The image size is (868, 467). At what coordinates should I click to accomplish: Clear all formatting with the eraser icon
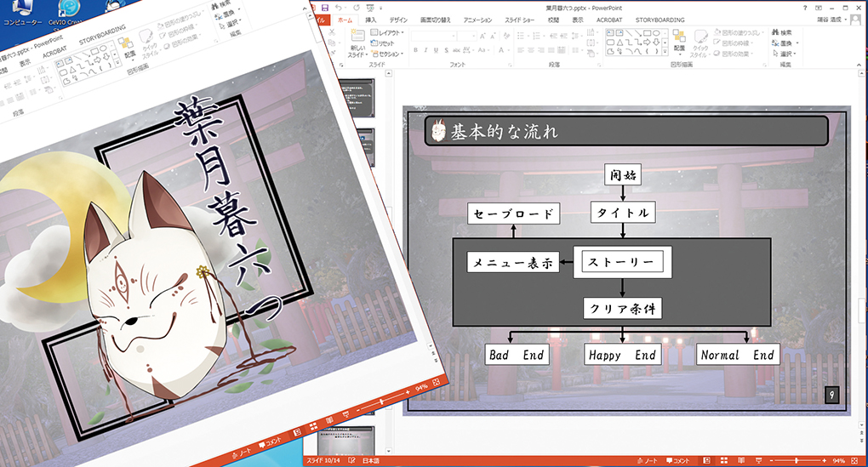point(506,36)
